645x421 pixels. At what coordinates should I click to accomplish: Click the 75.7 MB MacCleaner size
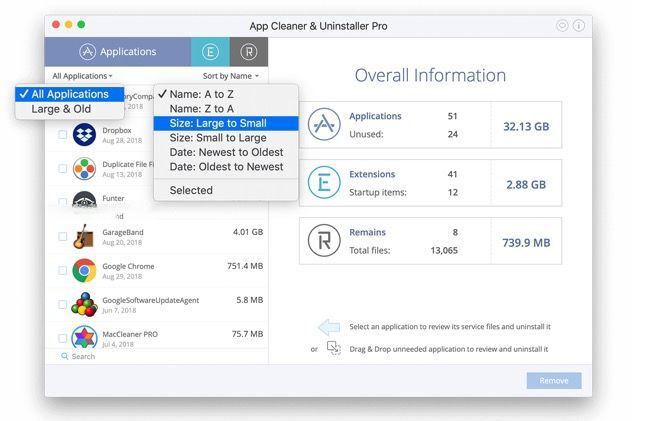(x=247, y=334)
